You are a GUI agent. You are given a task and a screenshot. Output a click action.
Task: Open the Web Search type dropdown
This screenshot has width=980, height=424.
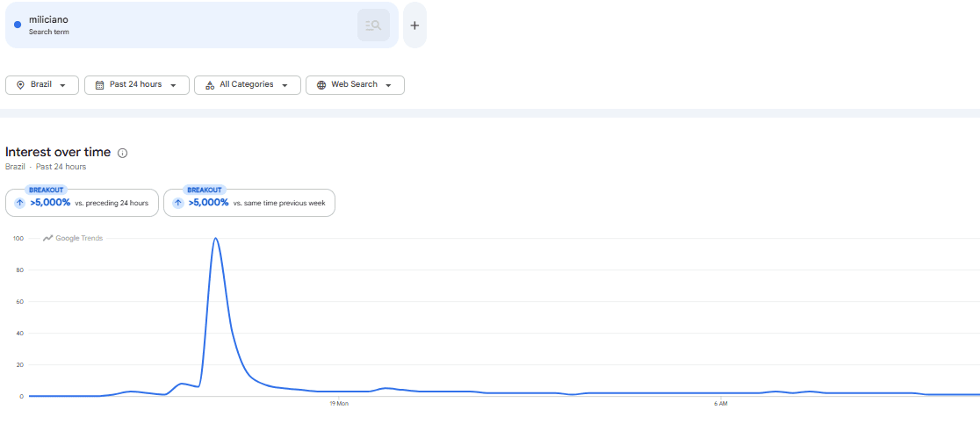click(x=355, y=85)
